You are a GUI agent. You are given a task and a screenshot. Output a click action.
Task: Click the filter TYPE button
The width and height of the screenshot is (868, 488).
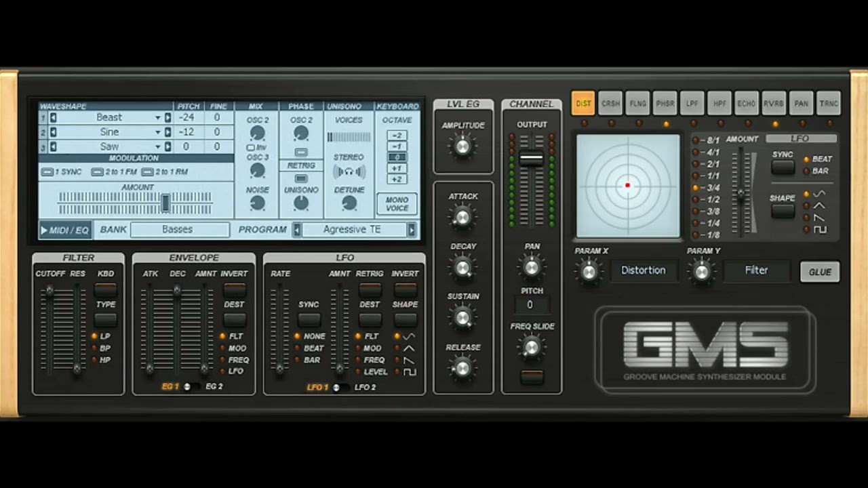click(x=106, y=320)
